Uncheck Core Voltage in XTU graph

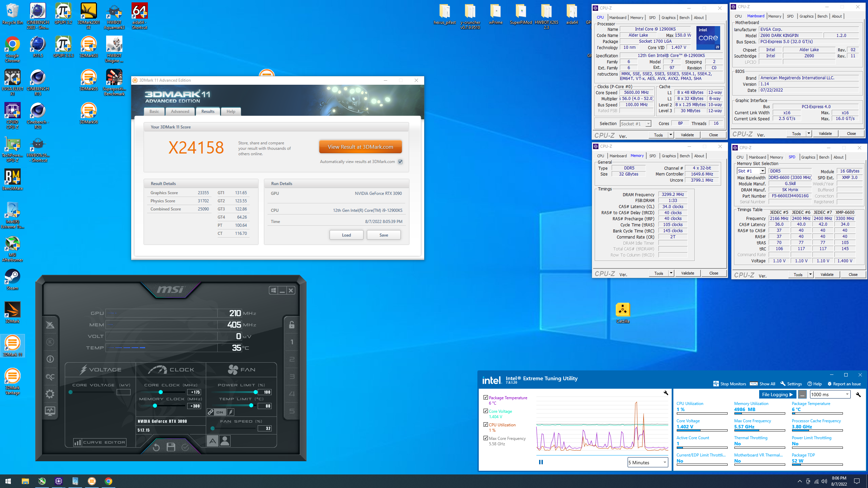[486, 411]
